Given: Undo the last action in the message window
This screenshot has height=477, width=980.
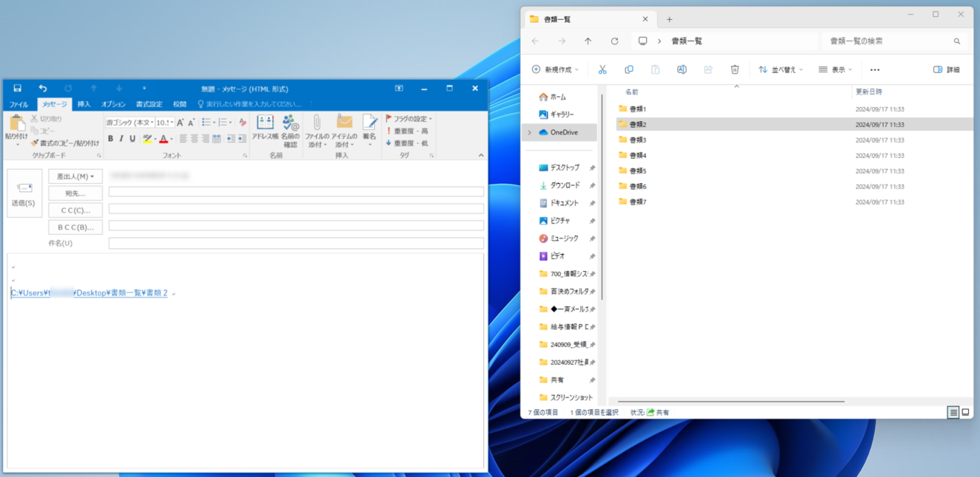Looking at the screenshot, I should tap(43, 88).
